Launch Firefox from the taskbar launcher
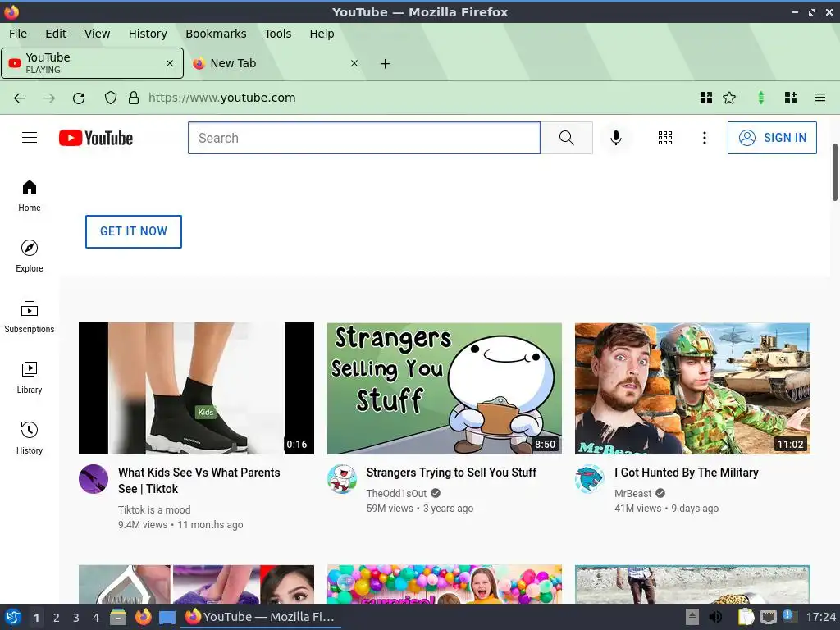 tap(143, 617)
